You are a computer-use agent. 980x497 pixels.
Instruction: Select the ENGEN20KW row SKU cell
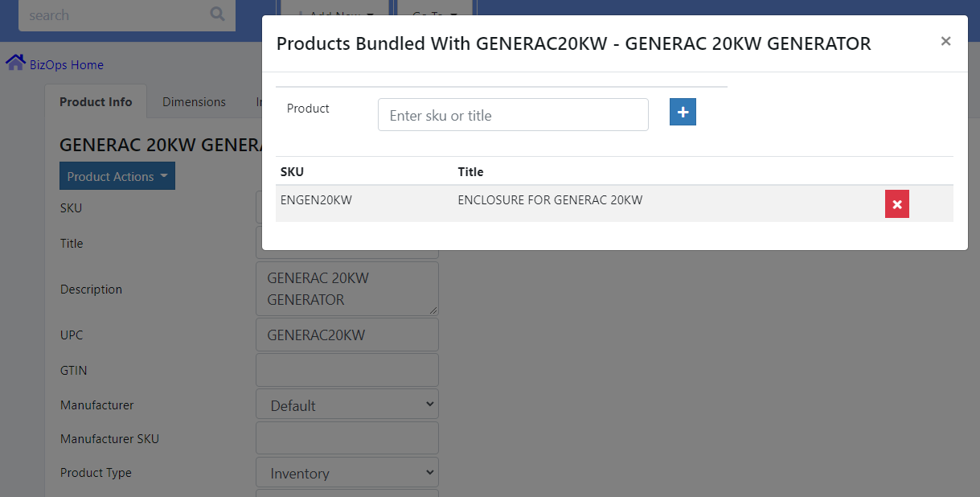click(316, 200)
